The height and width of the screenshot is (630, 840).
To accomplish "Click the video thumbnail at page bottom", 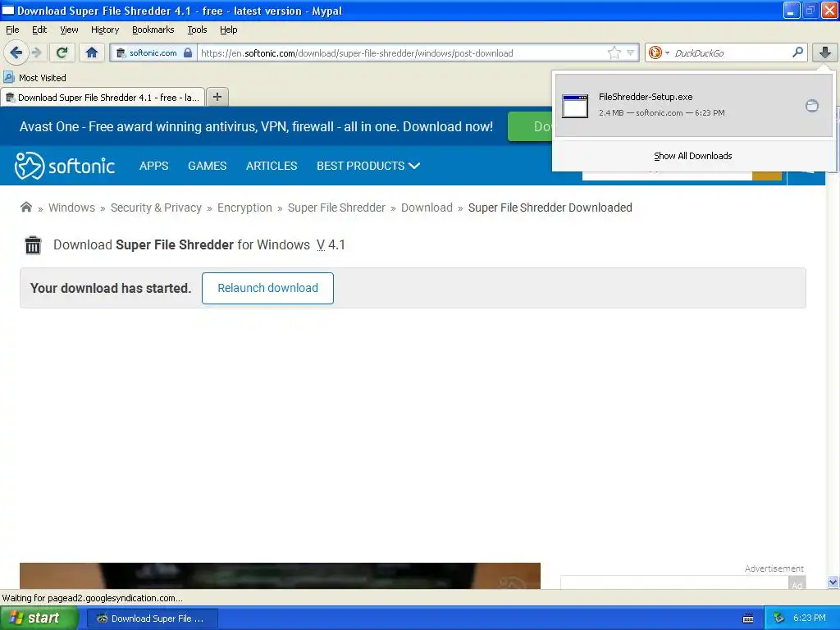I will click(280, 575).
